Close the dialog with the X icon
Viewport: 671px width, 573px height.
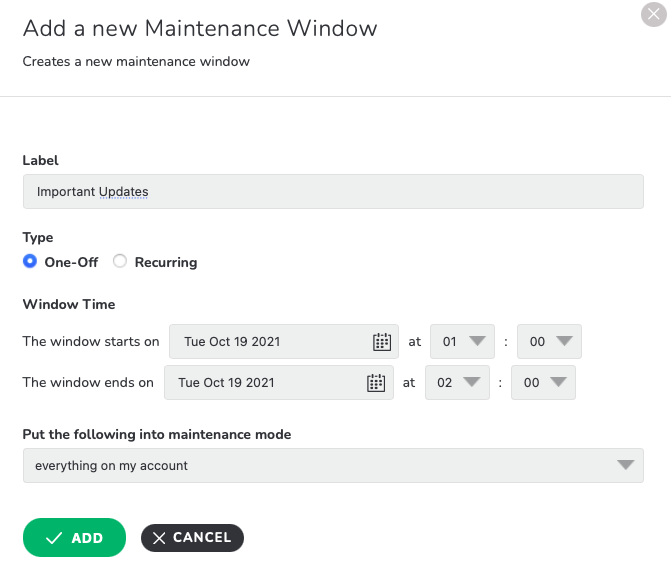tap(653, 15)
